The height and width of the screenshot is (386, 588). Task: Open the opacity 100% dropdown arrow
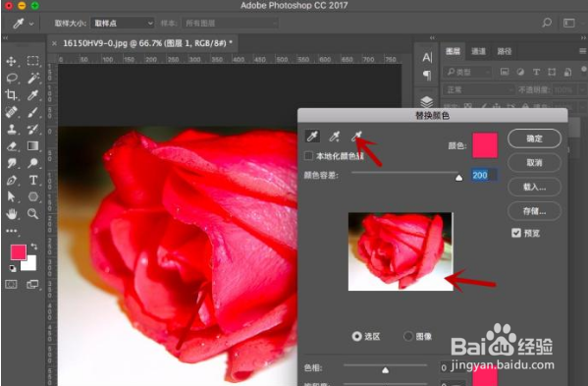pos(582,90)
